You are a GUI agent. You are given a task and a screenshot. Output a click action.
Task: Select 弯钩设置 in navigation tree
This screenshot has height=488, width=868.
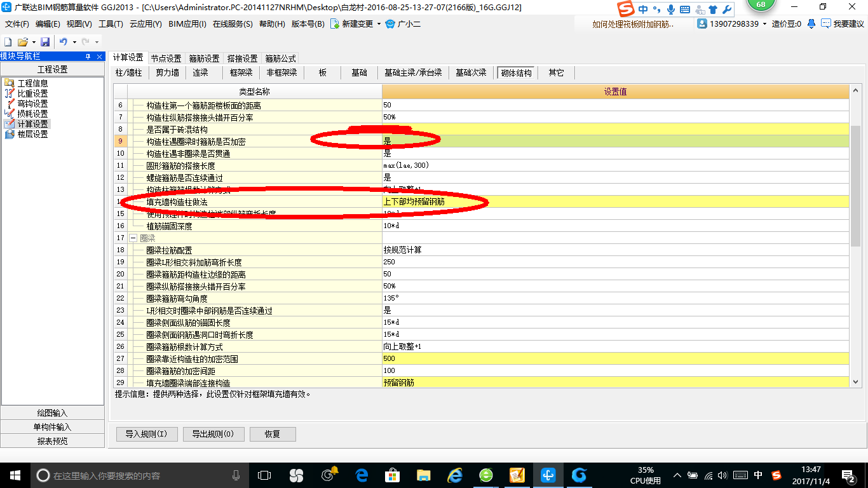pyautogui.click(x=32, y=104)
